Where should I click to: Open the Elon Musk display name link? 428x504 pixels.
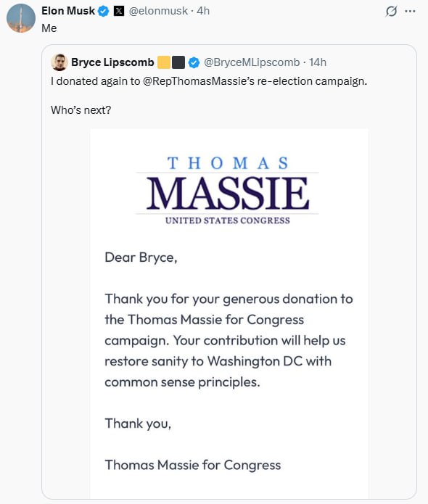pyautogui.click(x=68, y=11)
